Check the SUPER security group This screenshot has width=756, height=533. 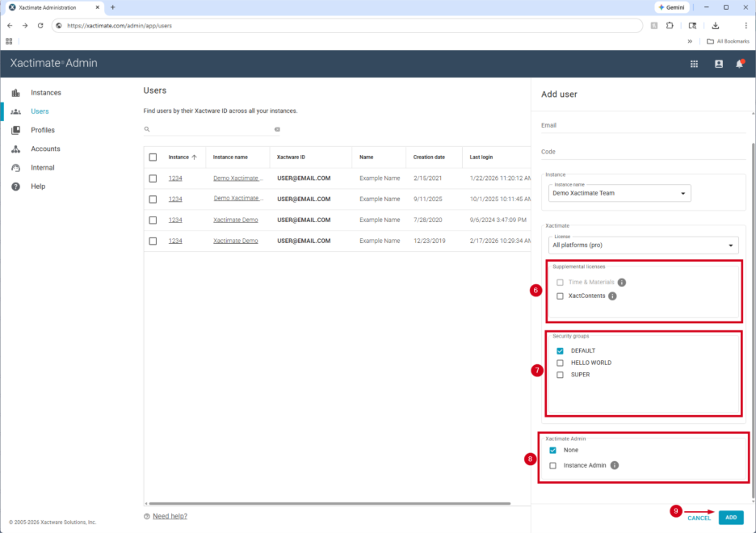tap(560, 375)
